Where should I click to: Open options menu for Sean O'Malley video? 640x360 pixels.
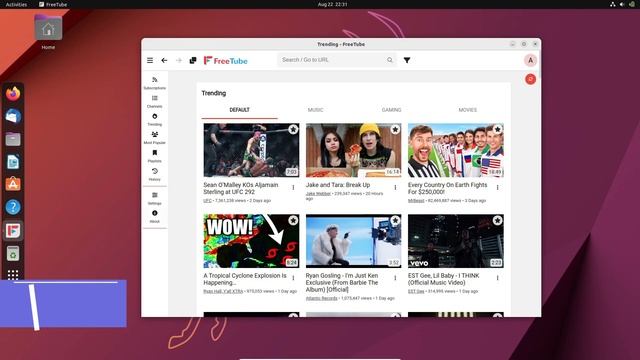point(293,188)
